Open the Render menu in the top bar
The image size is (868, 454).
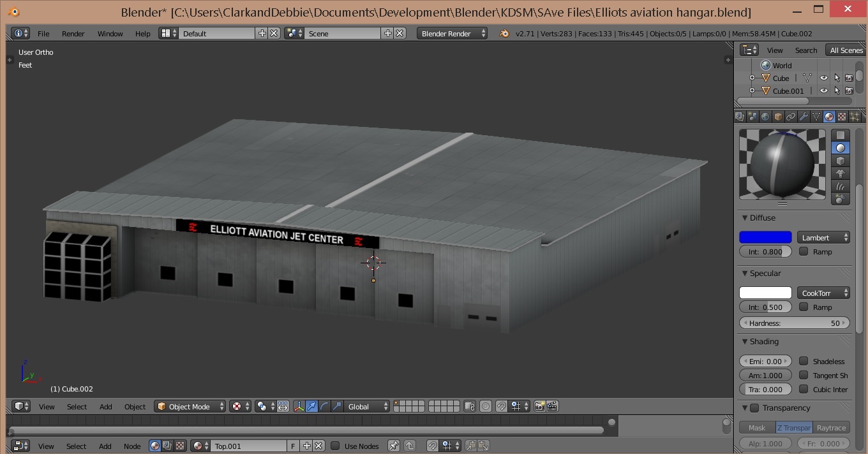coord(73,33)
